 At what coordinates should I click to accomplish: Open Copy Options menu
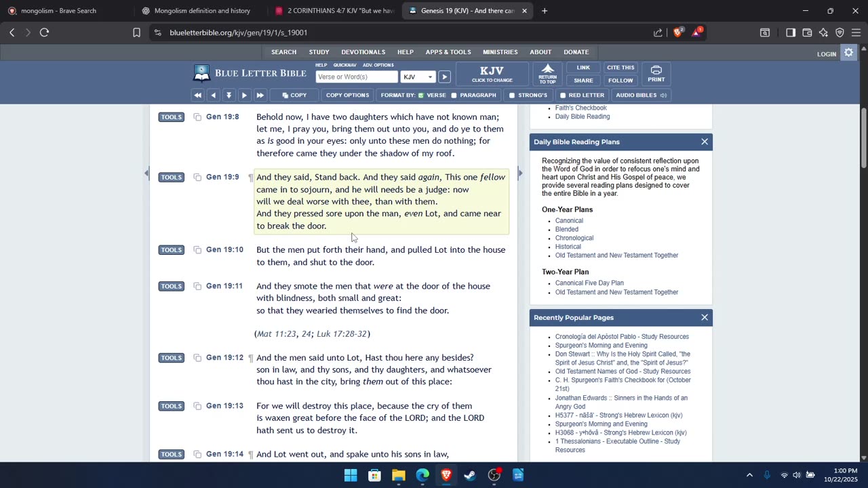tap(347, 96)
